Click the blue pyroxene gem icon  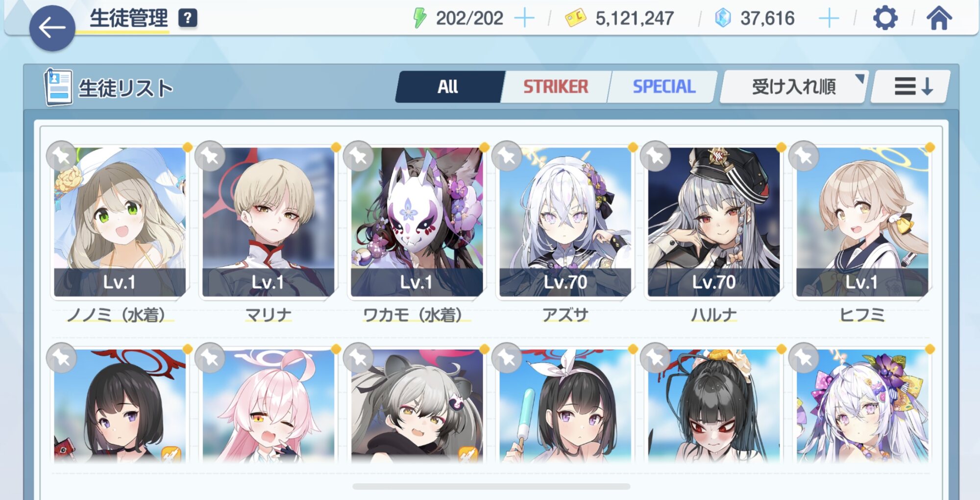[x=722, y=18]
